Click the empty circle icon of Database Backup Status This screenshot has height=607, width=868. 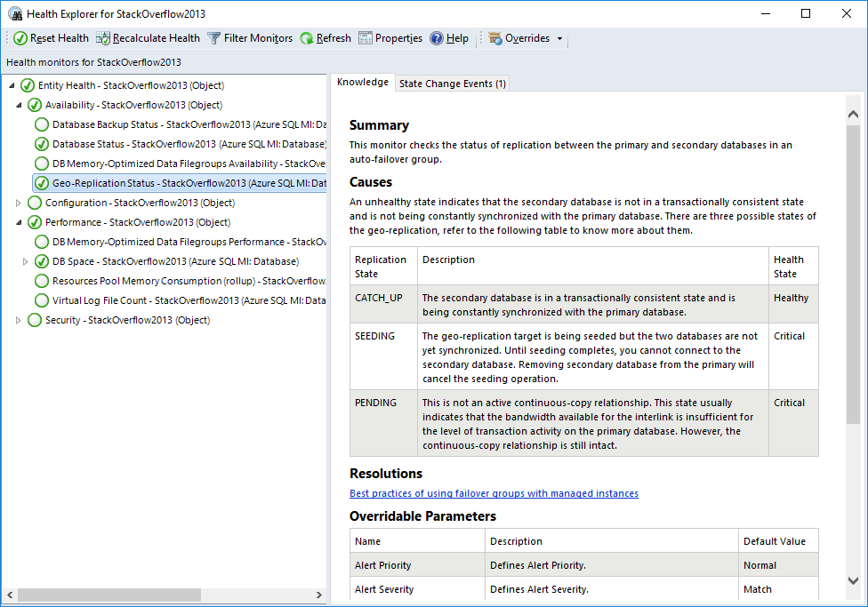coord(42,124)
